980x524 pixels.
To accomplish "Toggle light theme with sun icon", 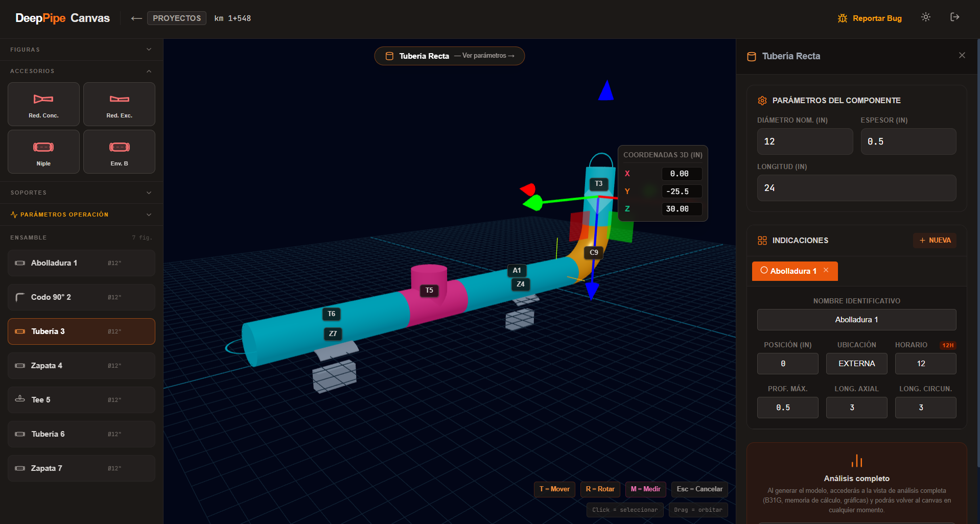I will click(926, 17).
